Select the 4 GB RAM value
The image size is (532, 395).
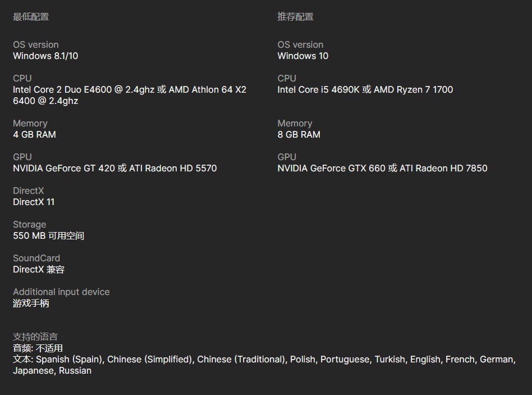(x=34, y=134)
